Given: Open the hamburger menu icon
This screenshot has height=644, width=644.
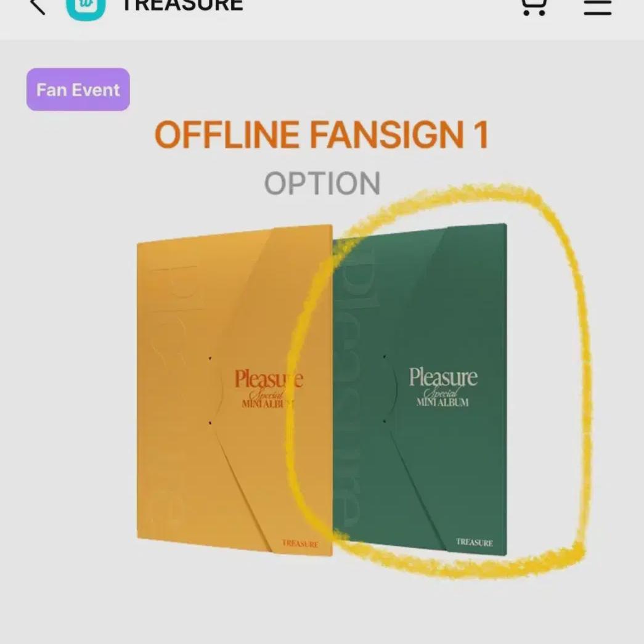Looking at the screenshot, I should click(x=598, y=7).
